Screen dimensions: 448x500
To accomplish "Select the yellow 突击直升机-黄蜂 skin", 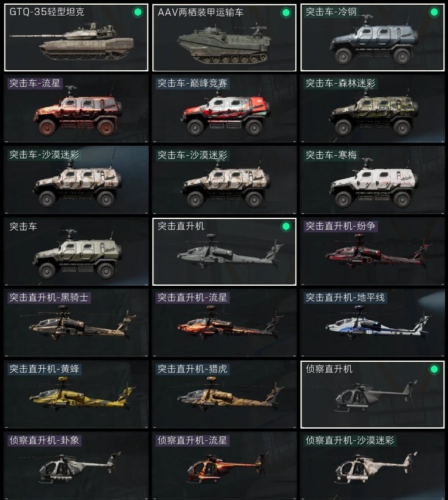I will click(76, 395).
